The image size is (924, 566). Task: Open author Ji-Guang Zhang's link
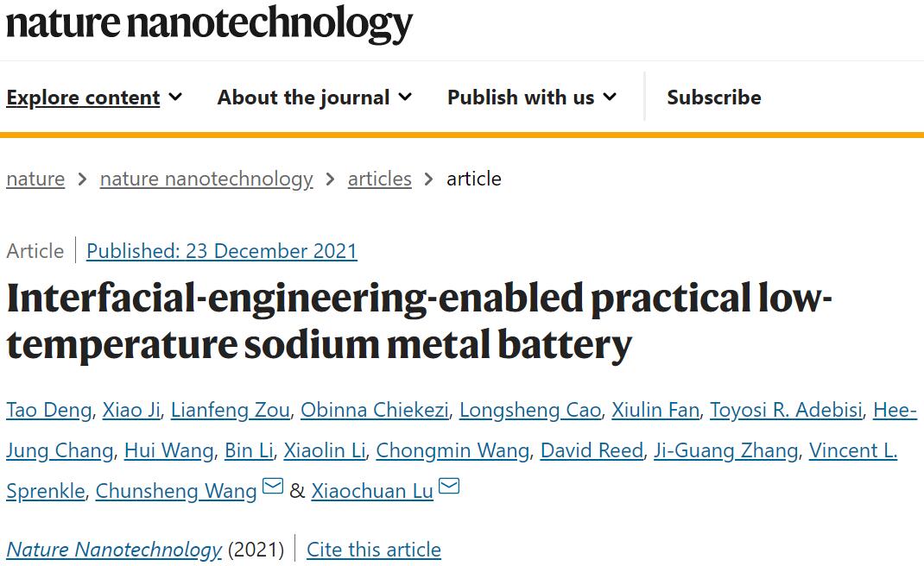tap(725, 450)
